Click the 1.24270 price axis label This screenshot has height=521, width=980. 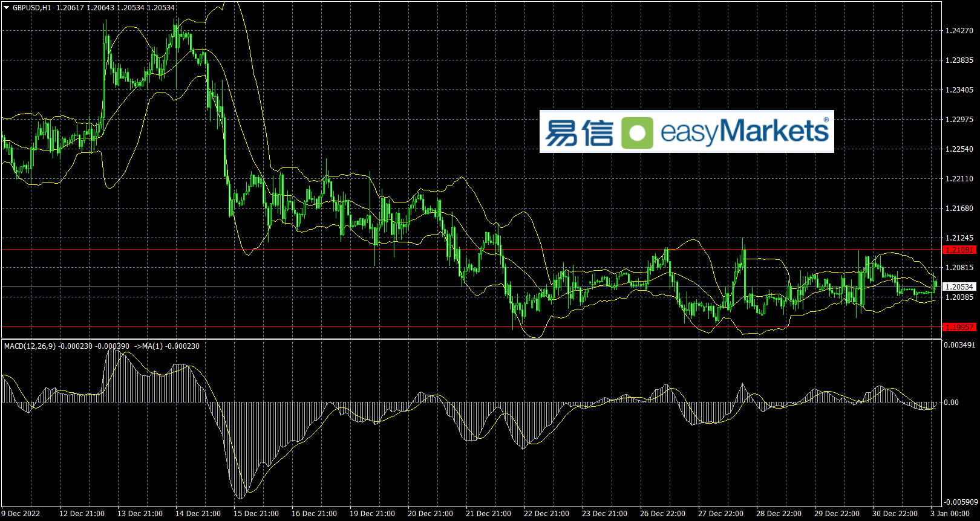[959, 31]
